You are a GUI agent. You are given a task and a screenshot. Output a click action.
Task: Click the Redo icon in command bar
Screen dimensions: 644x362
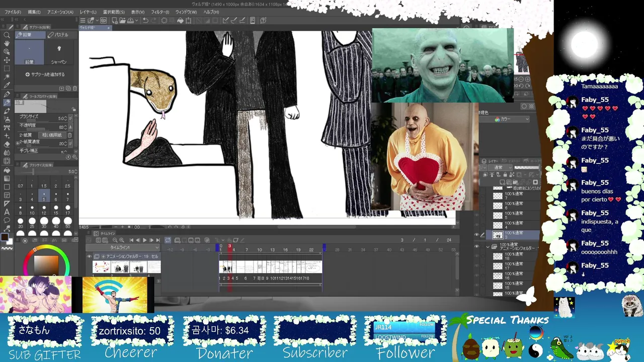click(153, 21)
